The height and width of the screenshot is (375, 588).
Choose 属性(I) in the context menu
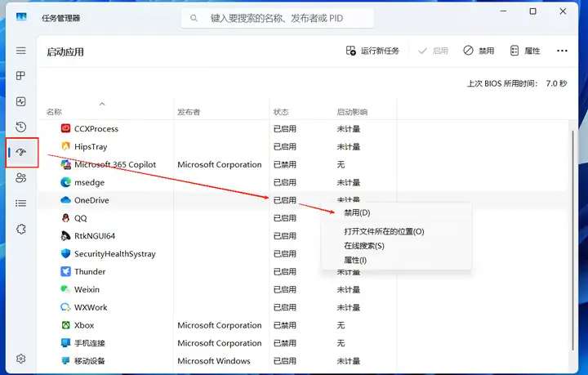pos(355,260)
